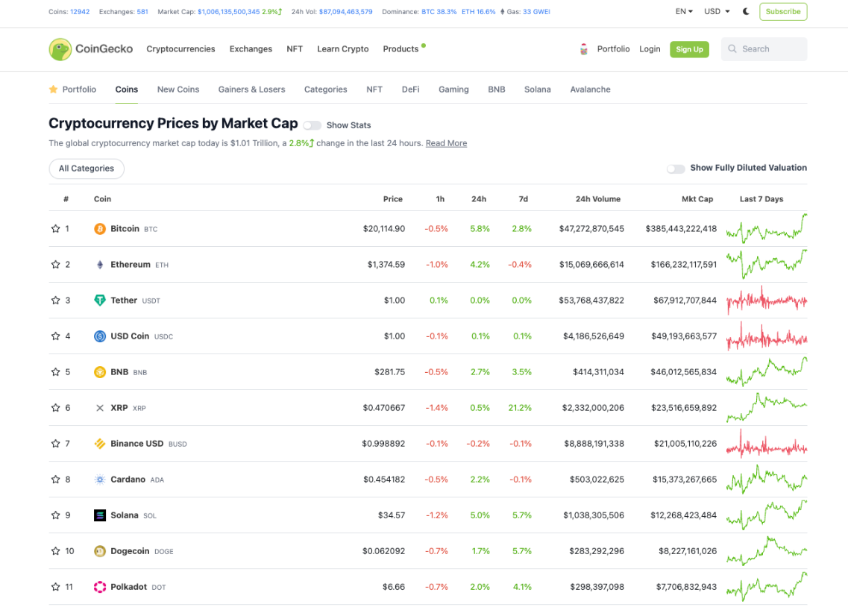Screen dimensions: 848x616
Task: Open the All Categories filter
Action: [x=87, y=169]
